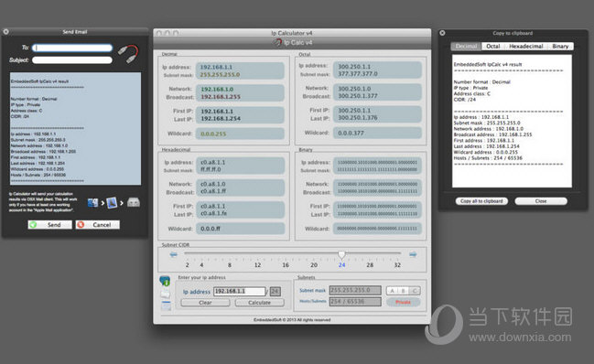
Task: Click hexadecimal Last IP c0.a8.1.fe
Action: (213, 213)
